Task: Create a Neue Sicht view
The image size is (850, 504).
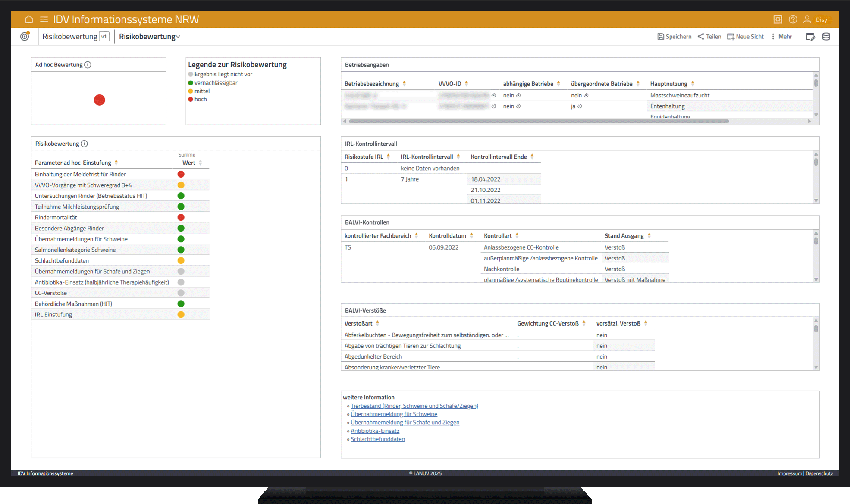Action: click(x=745, y=37)
